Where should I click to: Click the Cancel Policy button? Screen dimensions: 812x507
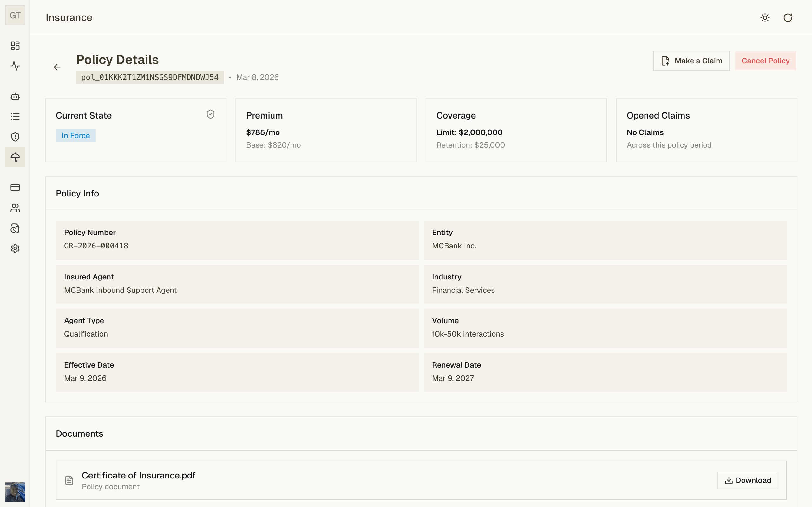coord(765,61)
